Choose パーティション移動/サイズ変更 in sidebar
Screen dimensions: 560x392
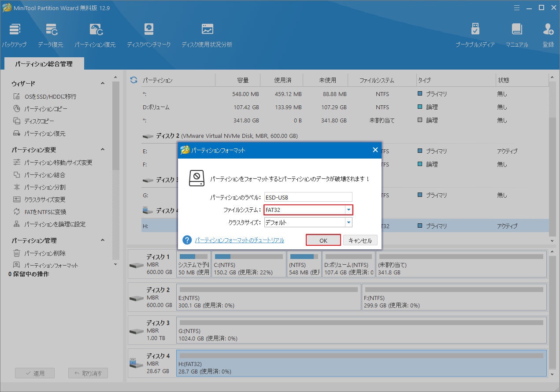(x=52, y=163)
